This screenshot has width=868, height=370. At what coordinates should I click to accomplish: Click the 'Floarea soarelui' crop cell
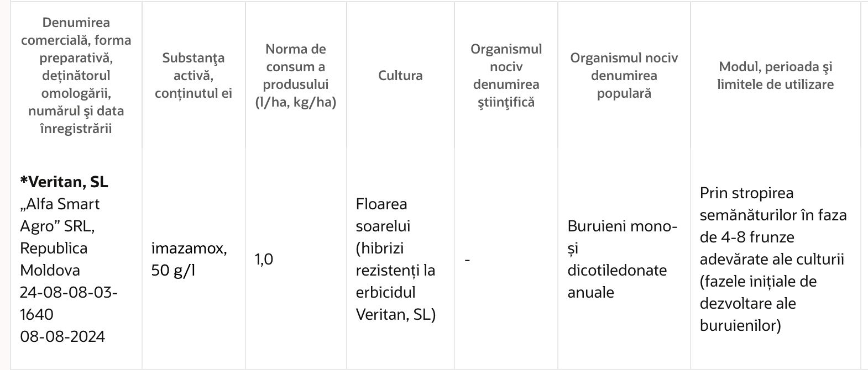click(x=396, y=259)
